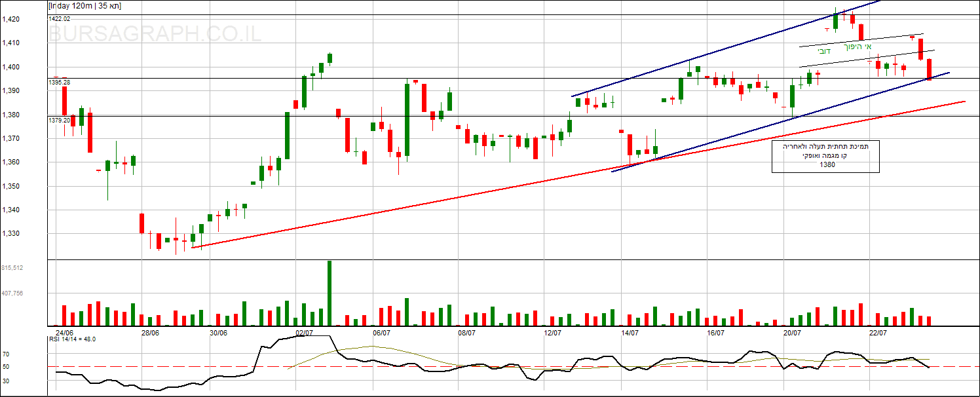The height and width of the screenshot is (397, 980).
Task: Click the 1,330 price axis label
Action: coord(10,234)
